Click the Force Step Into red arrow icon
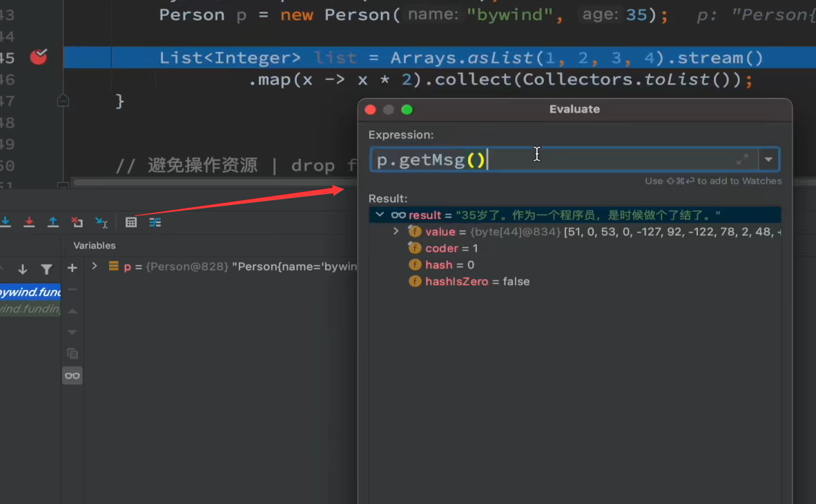 (29, 222)
